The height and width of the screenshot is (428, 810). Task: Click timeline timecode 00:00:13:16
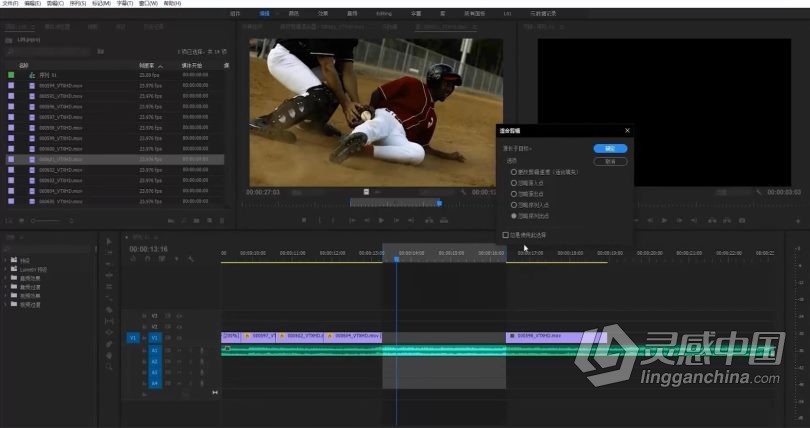(148, 249)
